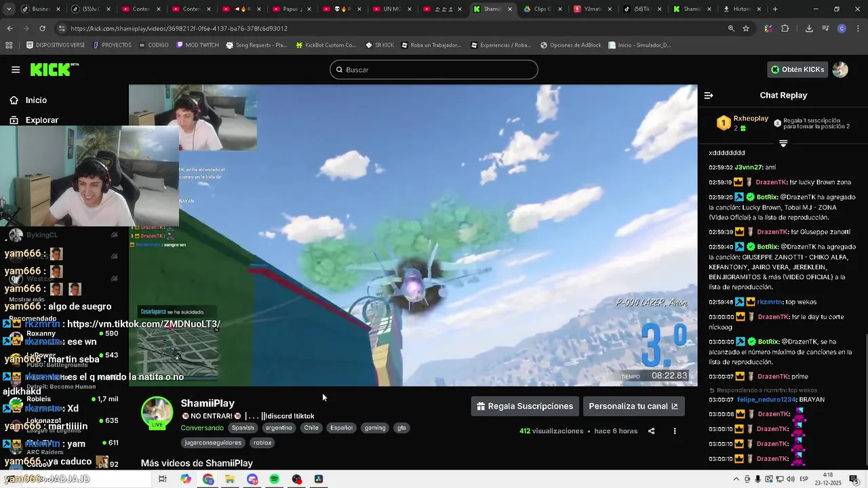The height and width of the screenshot is (488, 868).
Task: Switch to the Clips G tab
Action: 542,9
